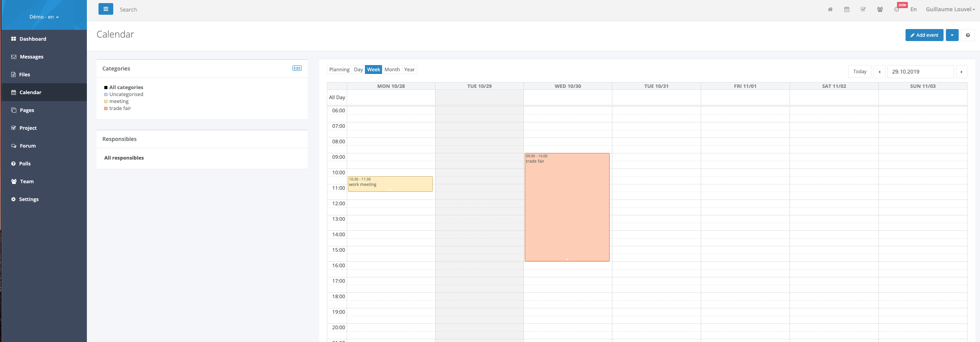The height and width of the screenshot is (342, 980).
Task: Open the home icon in top bar
Action: pyautogui.click(x=830, y=10)
